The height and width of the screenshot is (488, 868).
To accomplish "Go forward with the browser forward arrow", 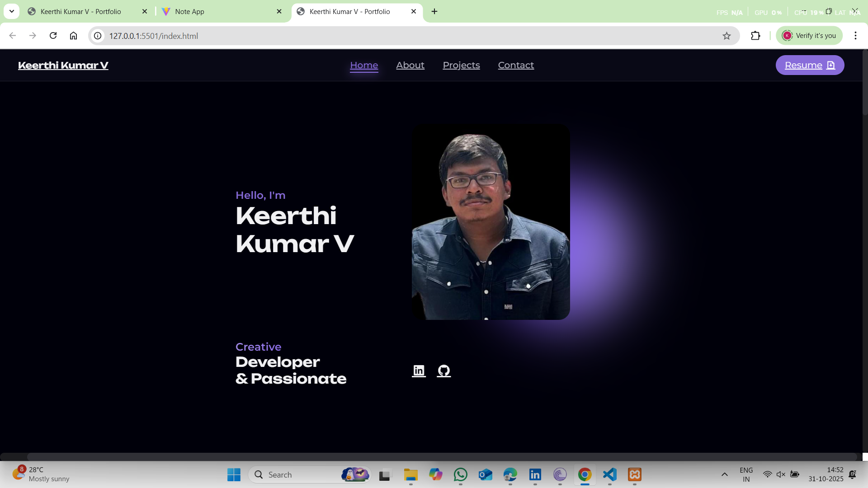I will click(33, 36).
